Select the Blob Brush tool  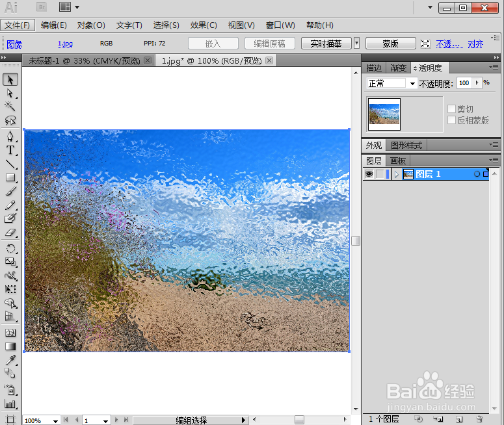10,218
